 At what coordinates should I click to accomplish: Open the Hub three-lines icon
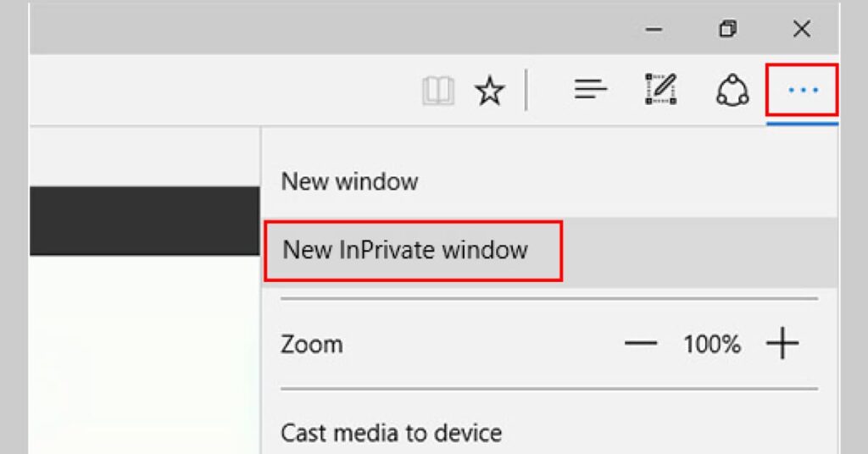[590, 89]
